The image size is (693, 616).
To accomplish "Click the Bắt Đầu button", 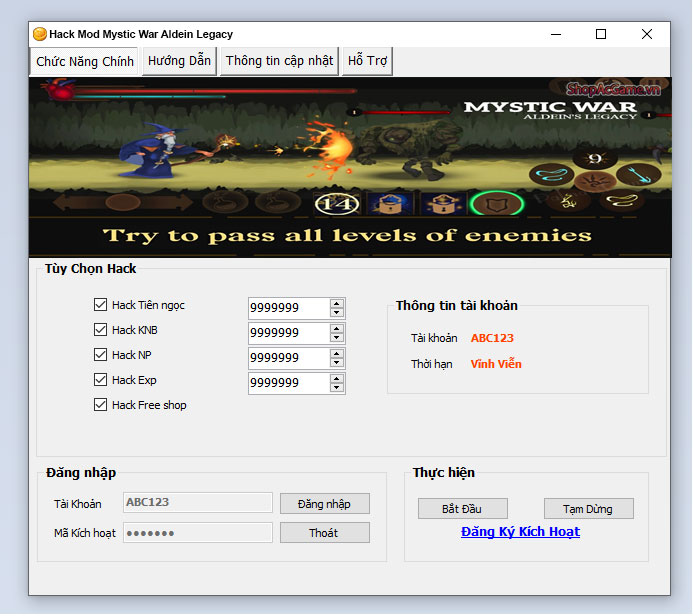I will 462,509.
